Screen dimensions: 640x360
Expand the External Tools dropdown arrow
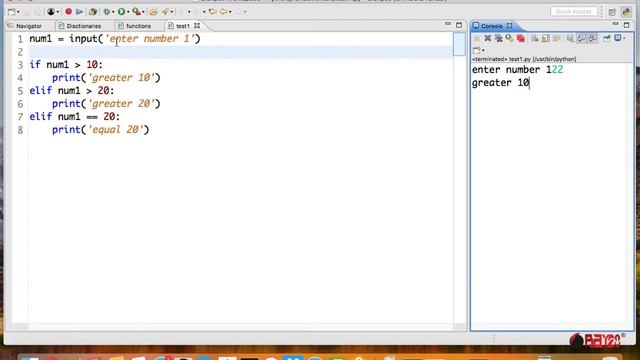(x=143, y=12)
